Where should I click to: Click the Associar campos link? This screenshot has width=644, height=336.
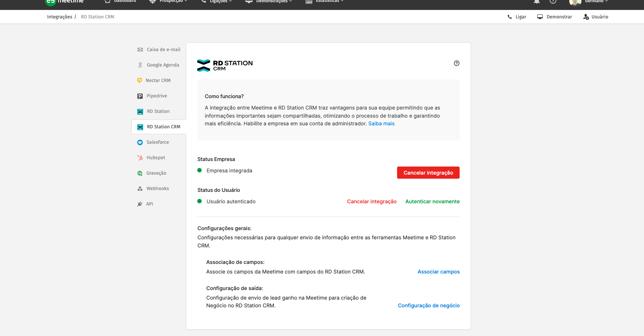pos(439,272)
